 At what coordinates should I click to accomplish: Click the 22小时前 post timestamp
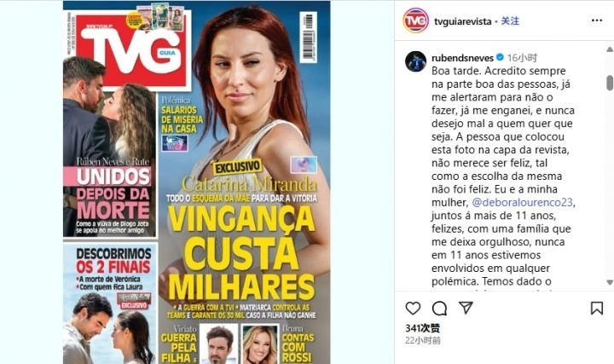tap(423, 340)
